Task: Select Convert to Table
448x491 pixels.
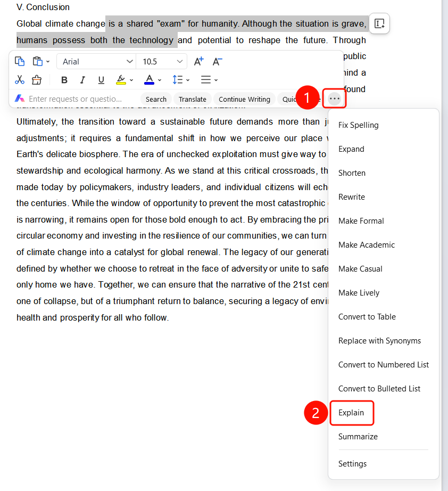Action: point(367,316)
